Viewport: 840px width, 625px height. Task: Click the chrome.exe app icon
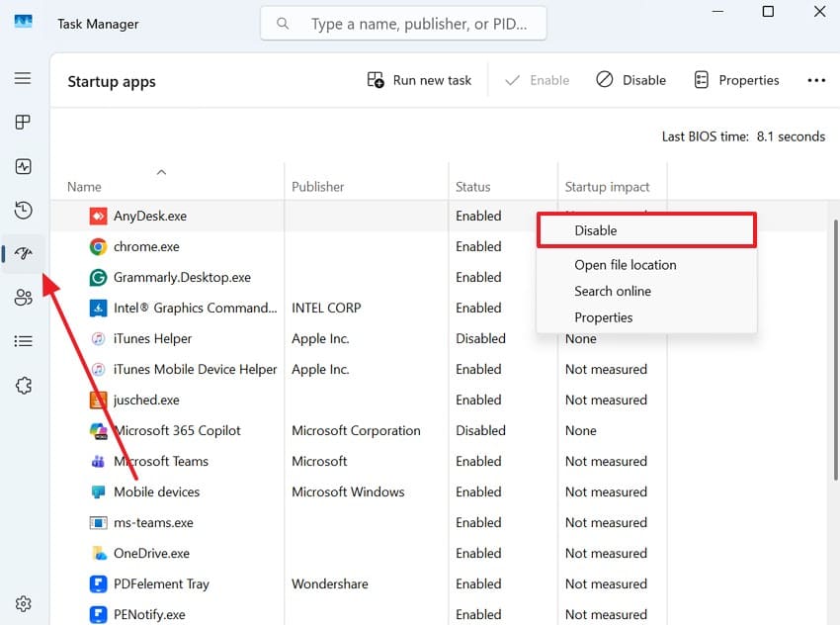98,246
